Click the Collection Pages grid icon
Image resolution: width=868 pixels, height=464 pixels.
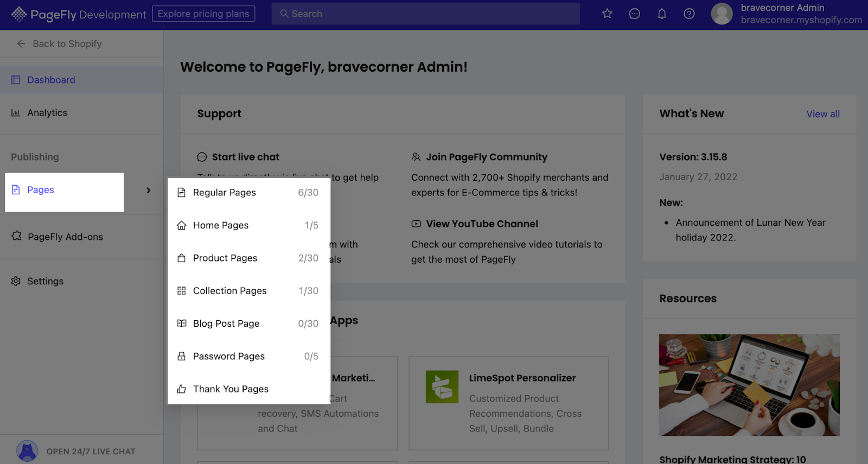(x=182, y=290)
